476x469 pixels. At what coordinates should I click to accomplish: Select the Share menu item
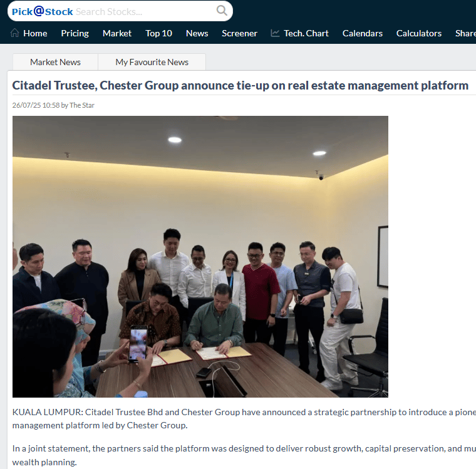point(465,33)
